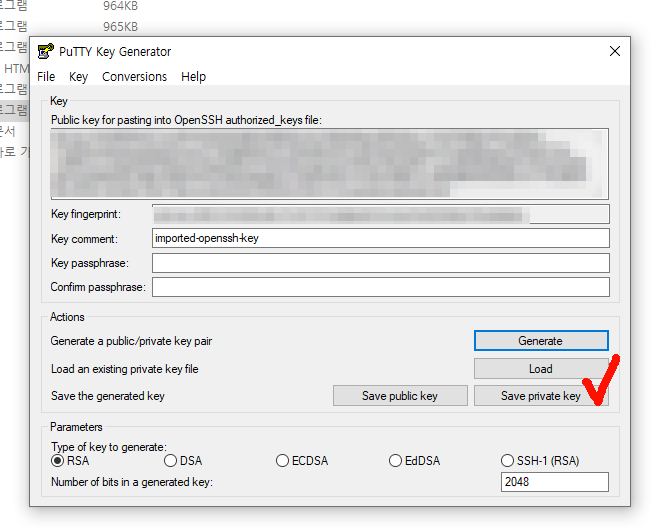Close the PuTTY Key Generator window
This screenshot has height=531, width=656.
[615, 51]
